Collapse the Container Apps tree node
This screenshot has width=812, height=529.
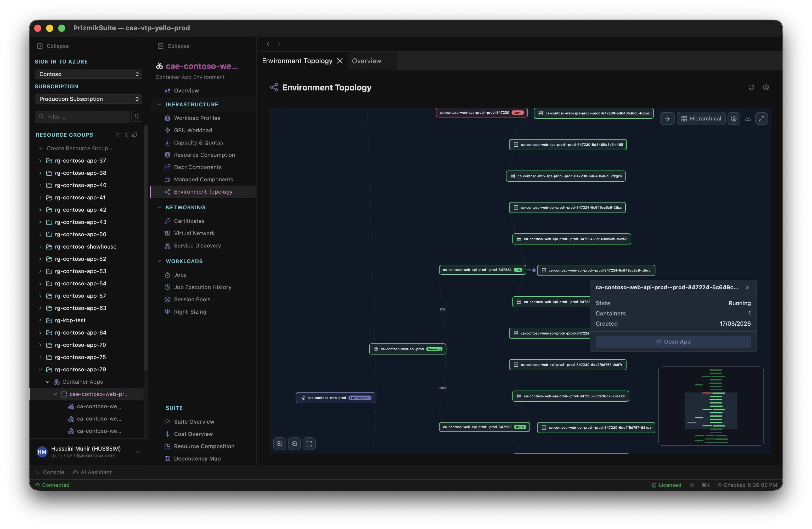(x=48, y=382)
